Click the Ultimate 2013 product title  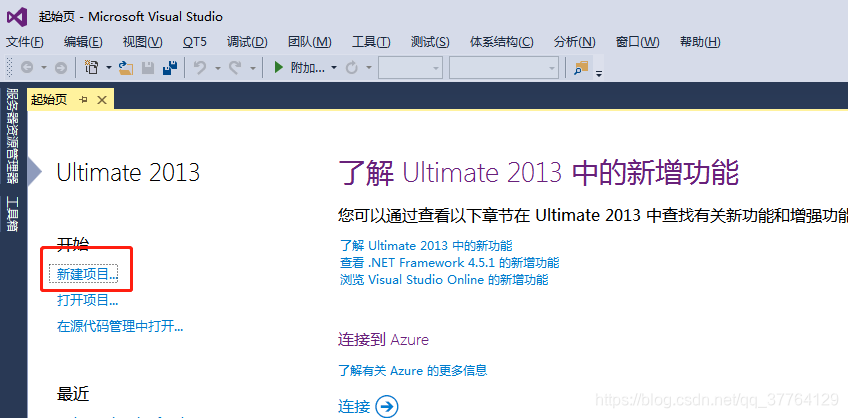(128, 172)
